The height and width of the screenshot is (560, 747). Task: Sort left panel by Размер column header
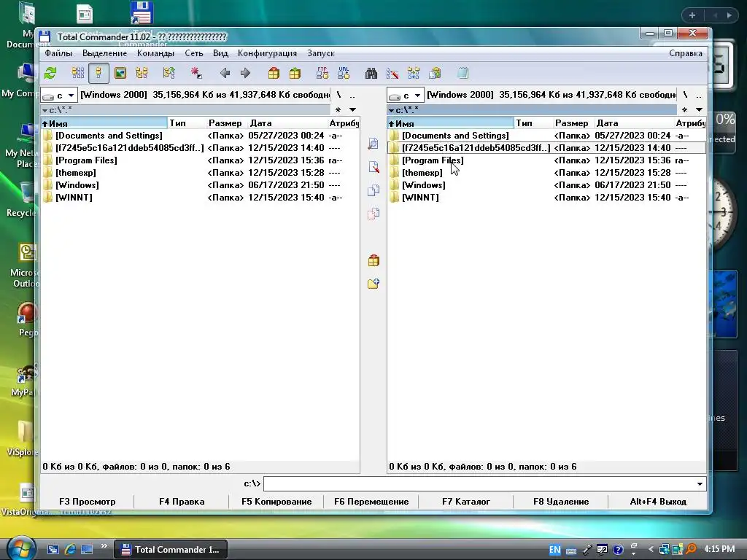pos(225,123)
